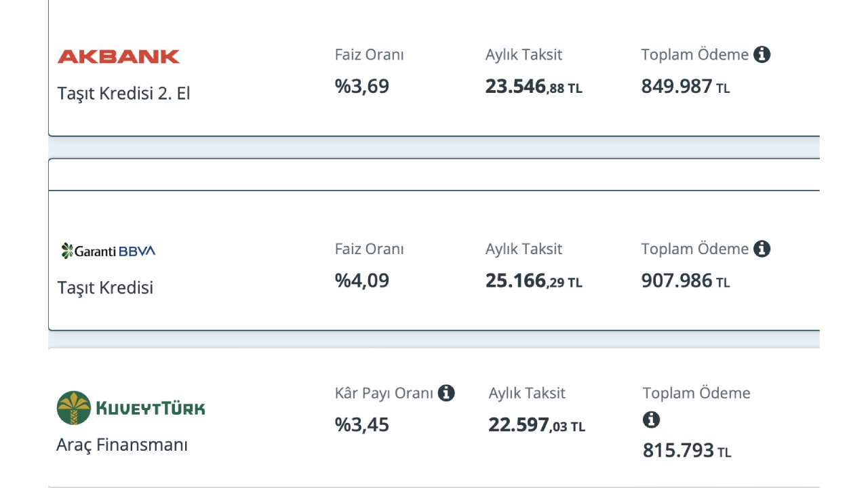This screenshot has width=868, height=488.
Task: Click the 849.987 TL total payment
Action: click(x=686, y=87)
